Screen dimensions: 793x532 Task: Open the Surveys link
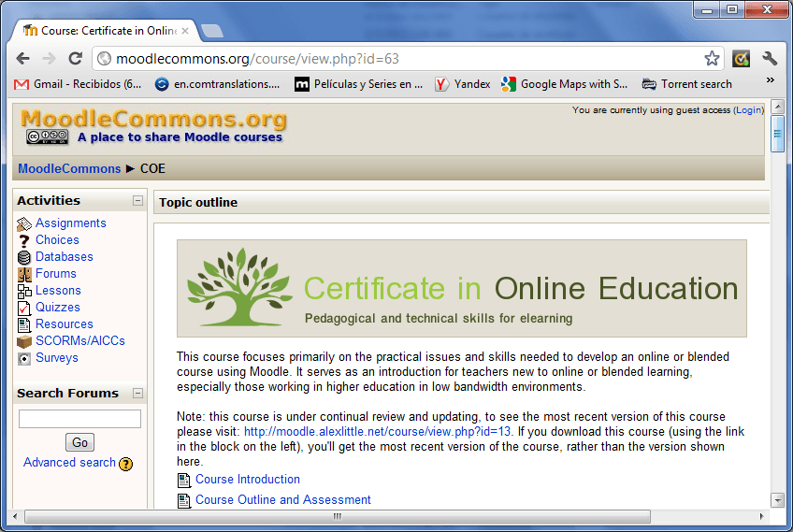point(57,357)
